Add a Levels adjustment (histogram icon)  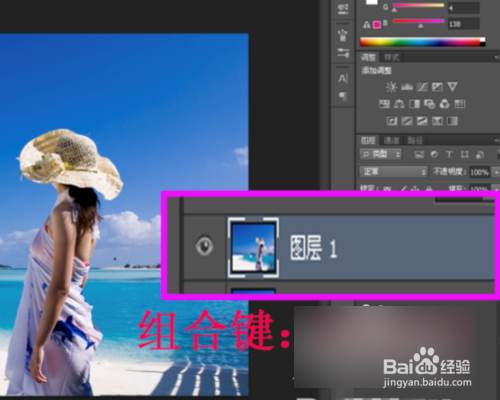pos(407,87)
